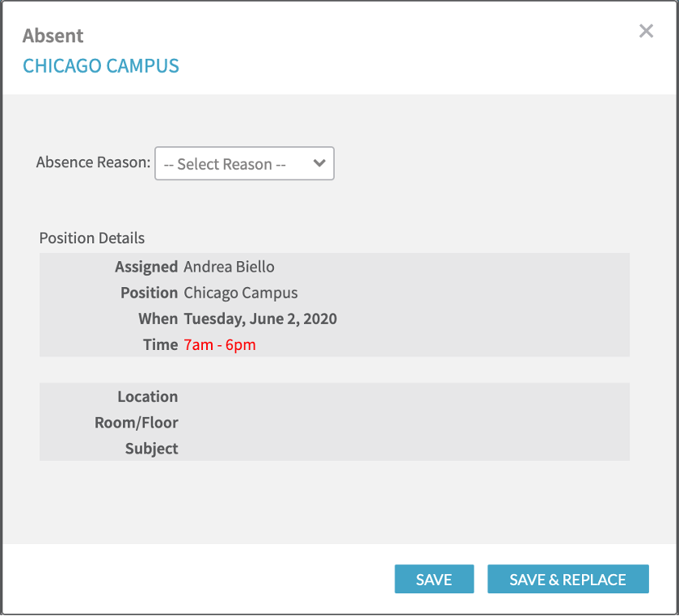Click the Room/Floor field label
679x616 pixels.
click(137, 422)
